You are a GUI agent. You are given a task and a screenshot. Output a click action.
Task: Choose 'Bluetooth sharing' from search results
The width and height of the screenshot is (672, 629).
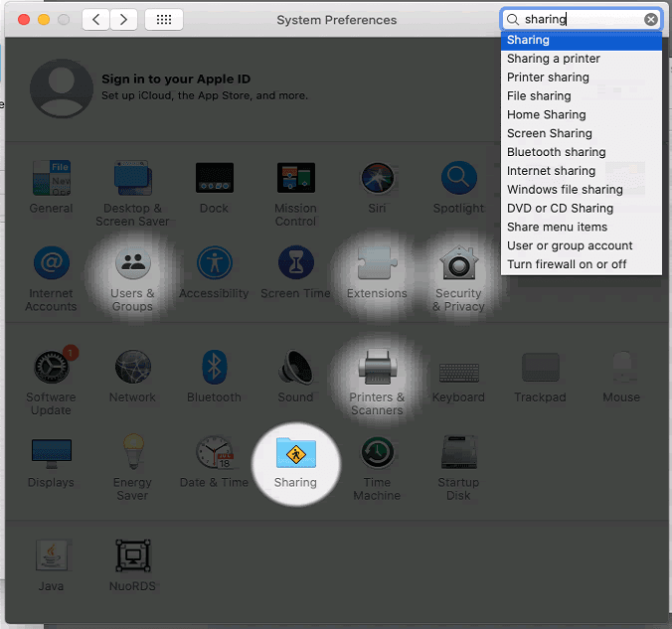582,152
